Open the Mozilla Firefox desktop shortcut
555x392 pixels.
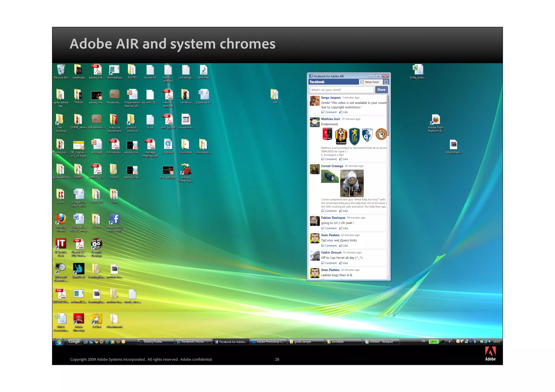point(61,223)
